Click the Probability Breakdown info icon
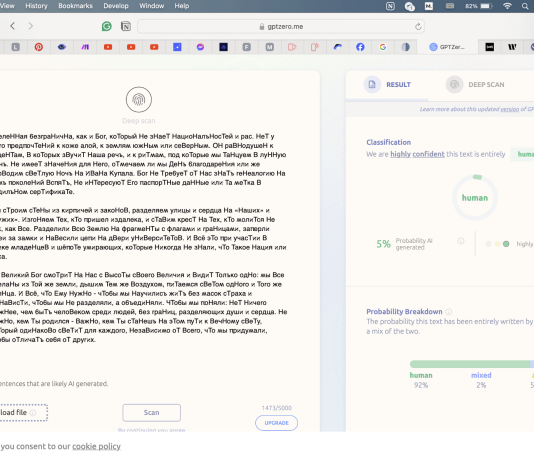This screenshot has height=462, width=534. 449,312
